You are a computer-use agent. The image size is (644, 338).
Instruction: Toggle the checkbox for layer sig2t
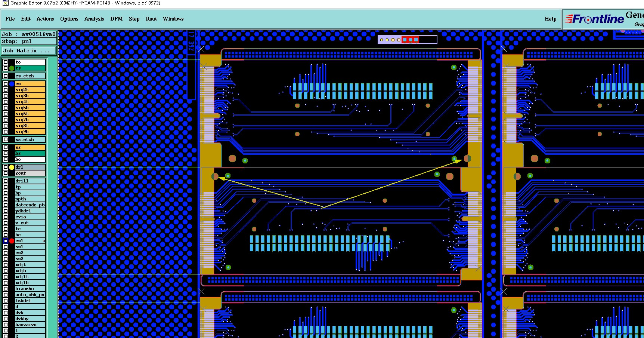tap(6, 90)
